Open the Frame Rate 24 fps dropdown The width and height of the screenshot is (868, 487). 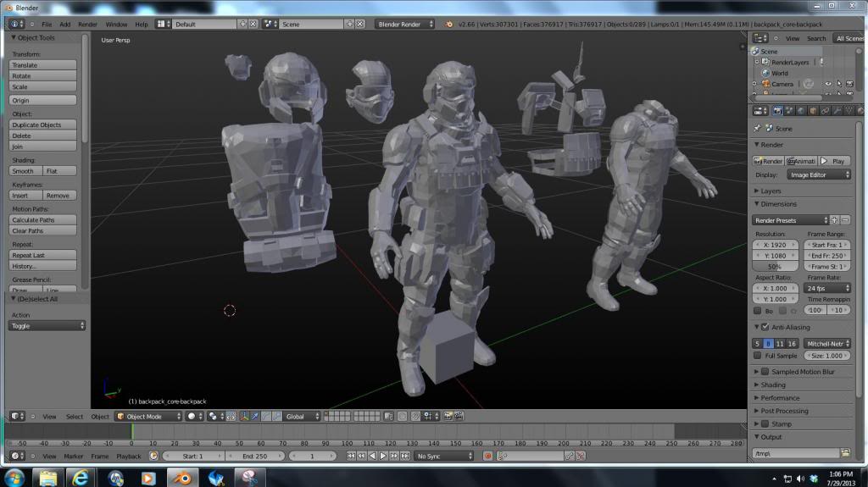point(826,288)
